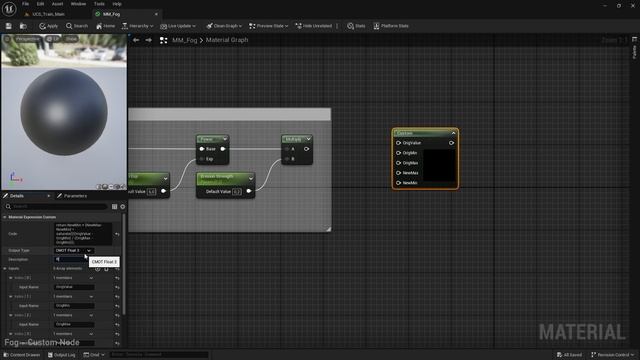Open the Output Type CMOT Float 3 dropdown
This screenshot has height=360, width=640.
click(x=74, y=250)
